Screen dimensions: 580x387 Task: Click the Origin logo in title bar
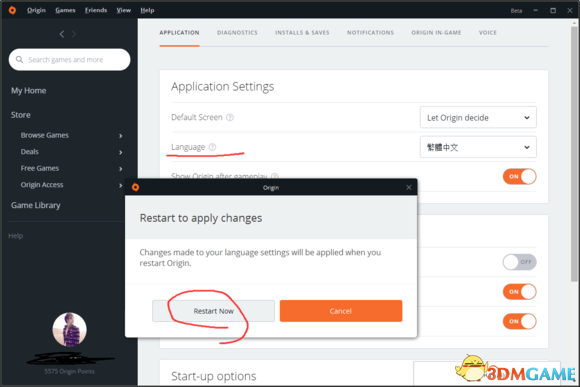point(12,10)
